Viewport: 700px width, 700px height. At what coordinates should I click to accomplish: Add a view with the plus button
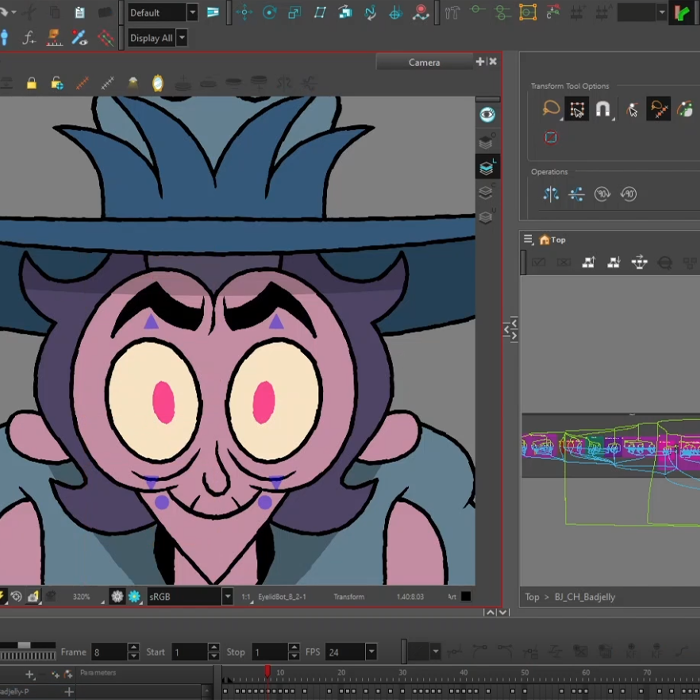point(480,62)
